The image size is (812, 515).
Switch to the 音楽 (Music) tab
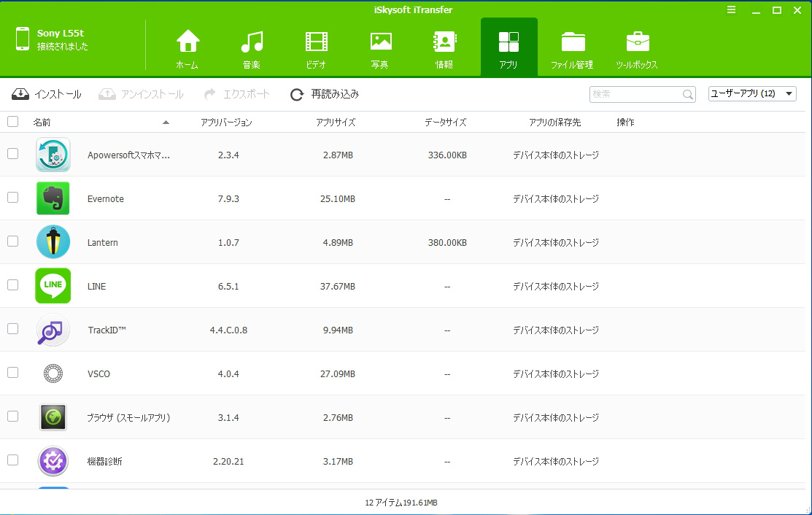252,49
